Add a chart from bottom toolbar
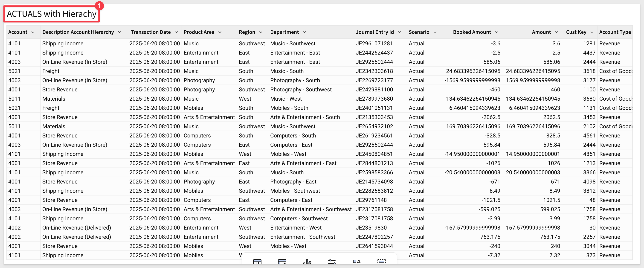This screenshot has width=644, height=268. (x=307, y=262)
